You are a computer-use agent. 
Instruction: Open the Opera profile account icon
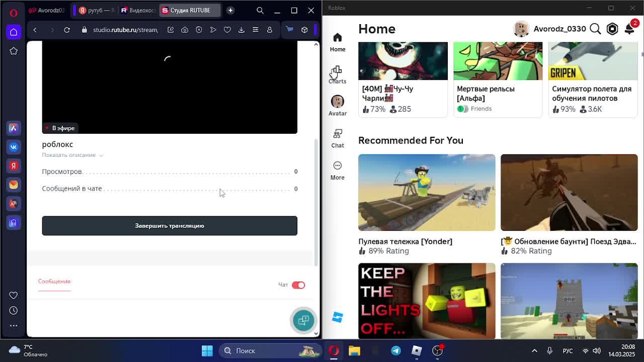tap(269, 30)
